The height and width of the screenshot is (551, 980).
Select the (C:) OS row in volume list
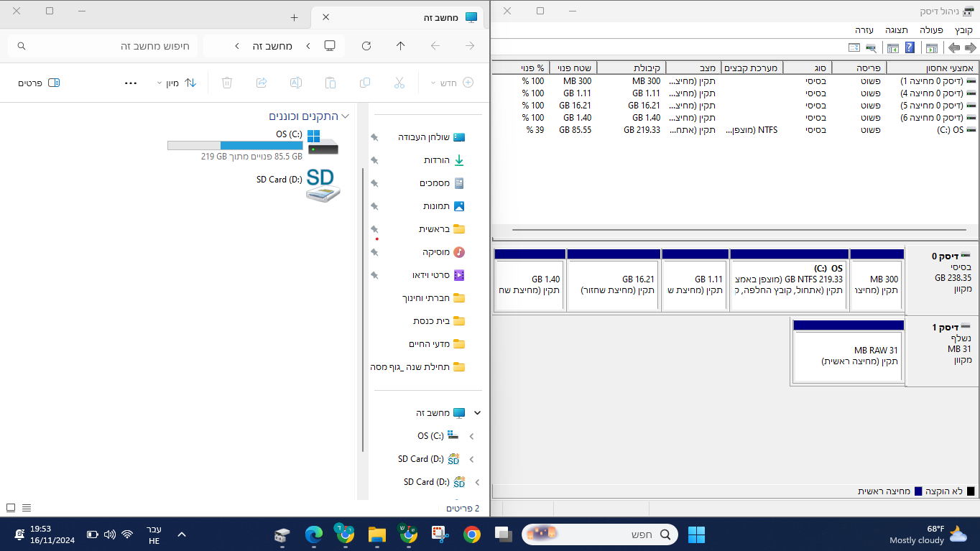coord(734,130)
